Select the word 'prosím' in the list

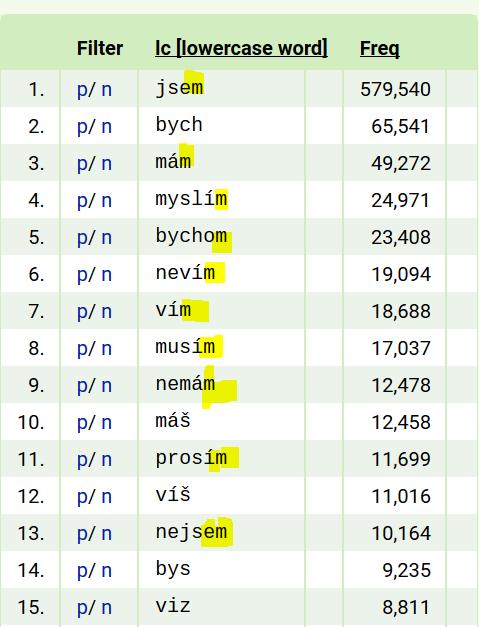[191, 458]
